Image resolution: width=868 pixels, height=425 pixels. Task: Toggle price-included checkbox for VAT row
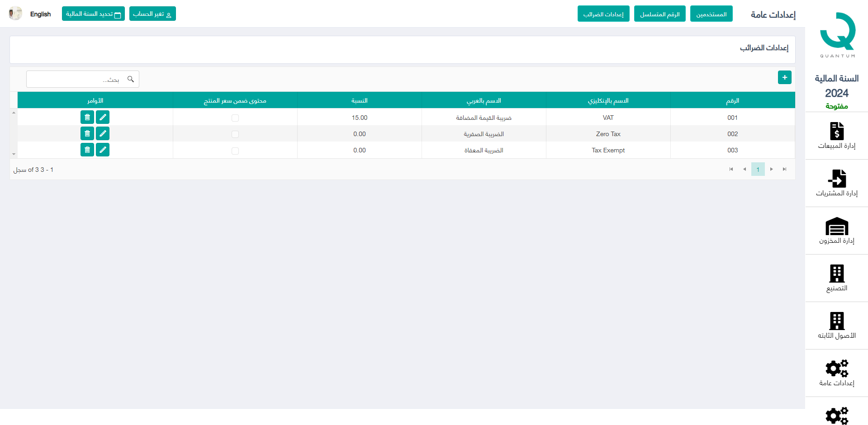(235, 118)
